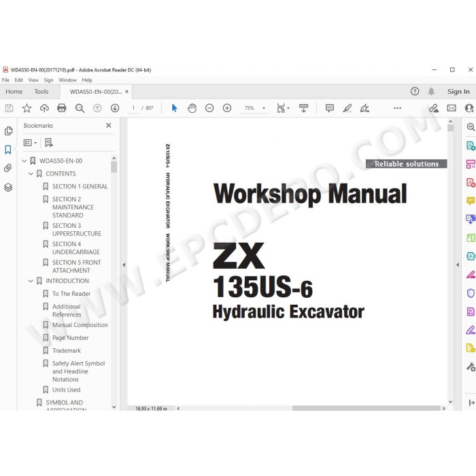
Task: Switch to the Tools tab
Action: (41, 92)
